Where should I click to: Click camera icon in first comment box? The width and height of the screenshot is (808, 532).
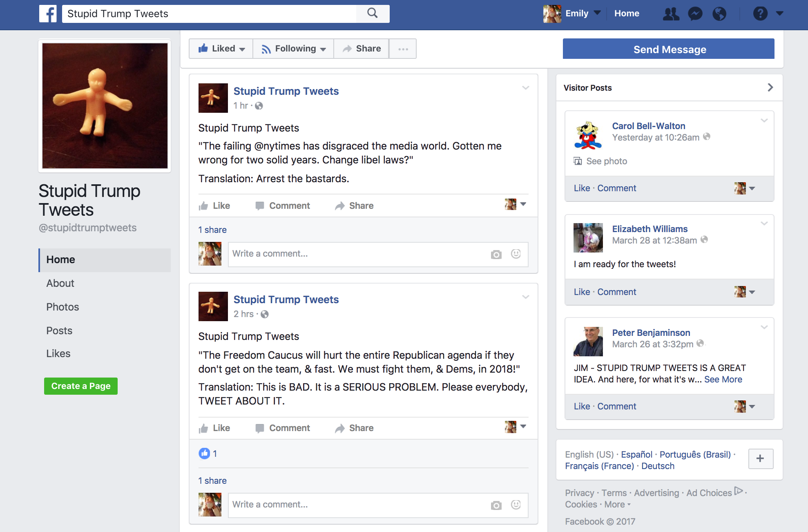coord(496,255)
